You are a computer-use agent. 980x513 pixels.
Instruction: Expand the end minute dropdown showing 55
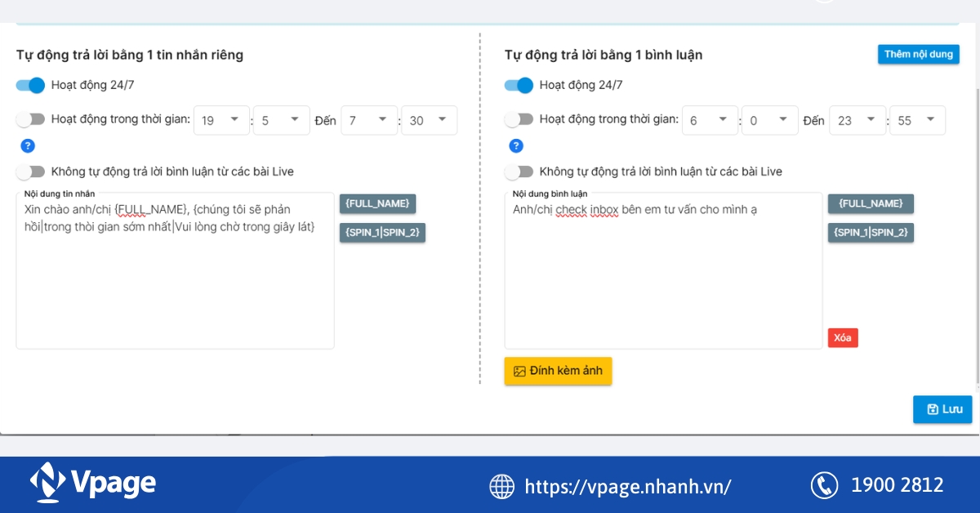(916, 120)
